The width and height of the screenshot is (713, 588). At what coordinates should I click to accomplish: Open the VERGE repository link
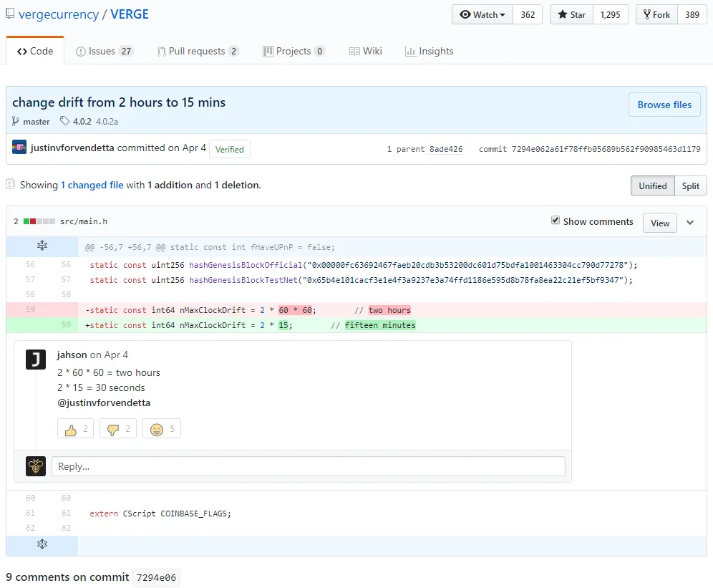click(130, 14)
